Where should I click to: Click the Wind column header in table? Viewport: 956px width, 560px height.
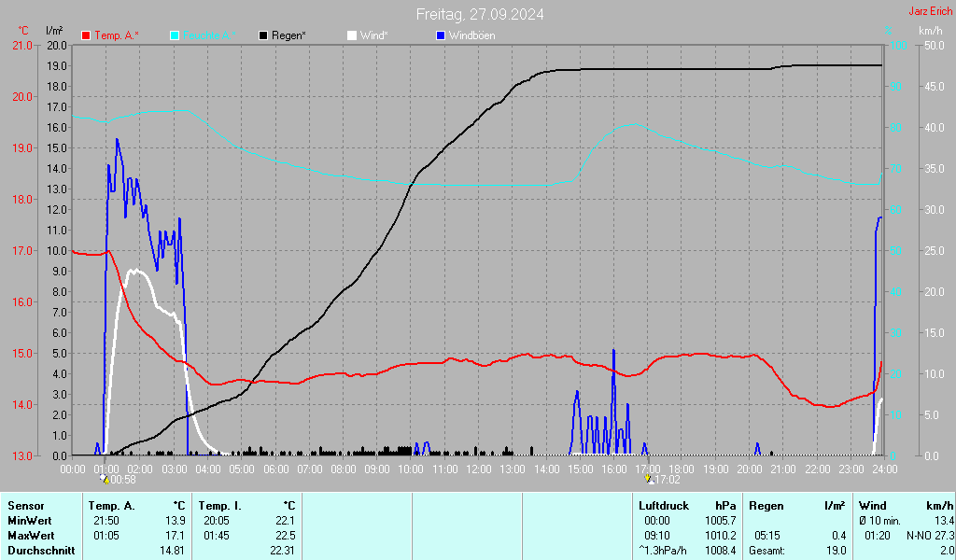[x=873, y=506]
